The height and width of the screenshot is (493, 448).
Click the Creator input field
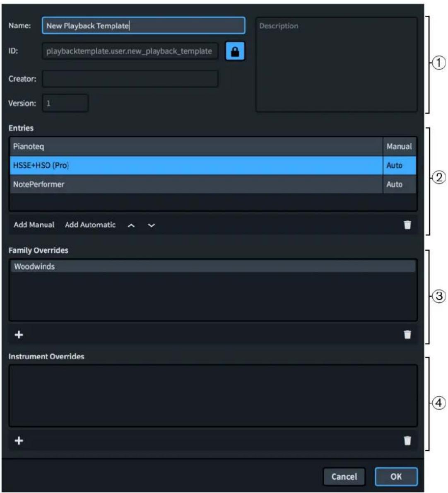click(130, 79)
